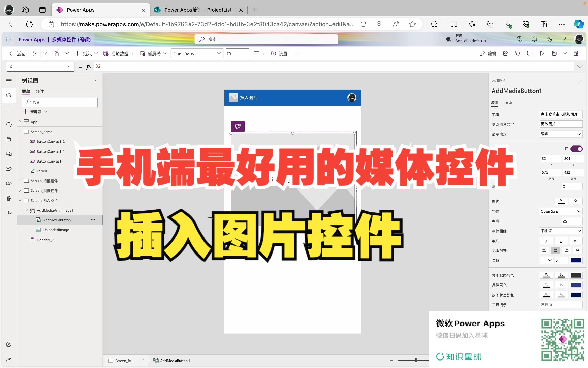Image resolution: width=588 pixels, height=368 pixels.
Task: Open Settings in command bar
Action: (x=279, y=53)
